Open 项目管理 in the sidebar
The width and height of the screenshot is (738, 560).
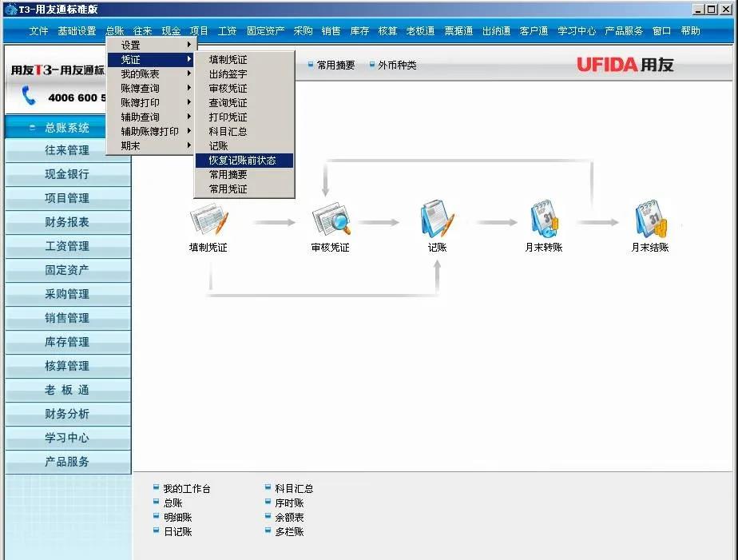(68, 199)
